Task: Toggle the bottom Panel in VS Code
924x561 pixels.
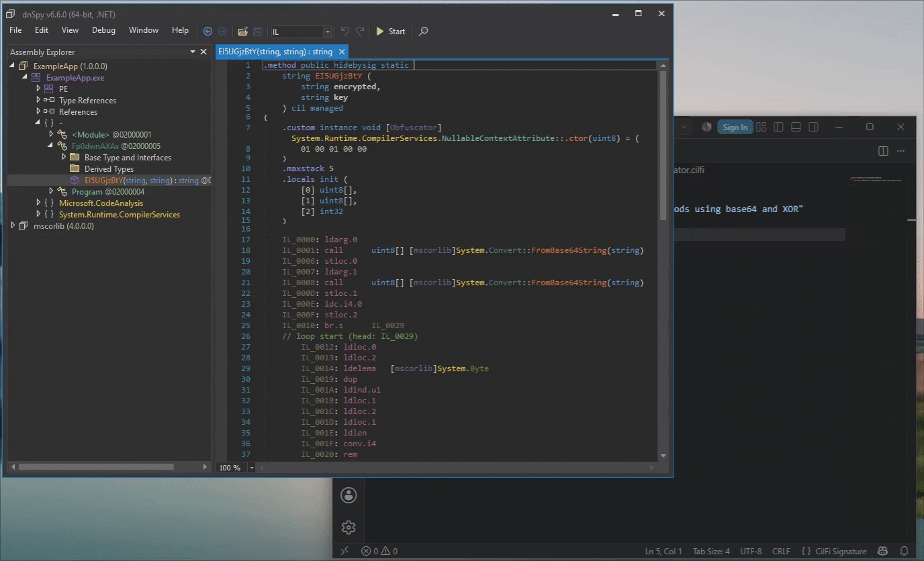Action: click(796, 127)
